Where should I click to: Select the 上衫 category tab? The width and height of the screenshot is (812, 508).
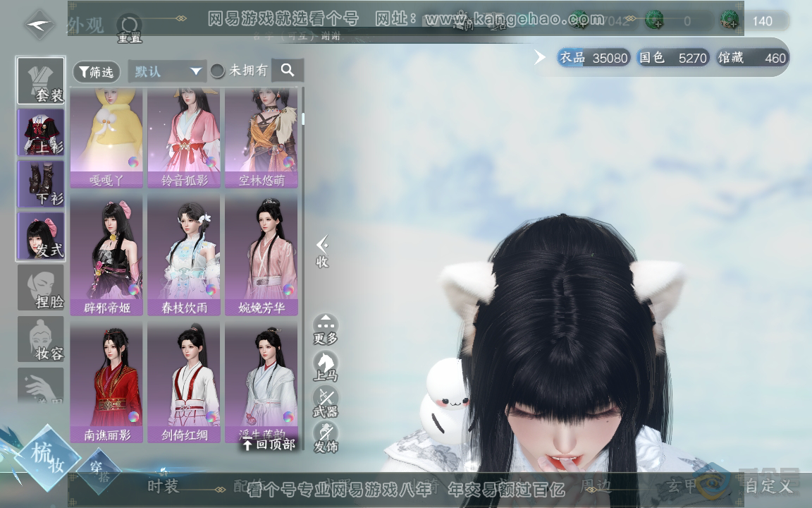tap(40, 133)
